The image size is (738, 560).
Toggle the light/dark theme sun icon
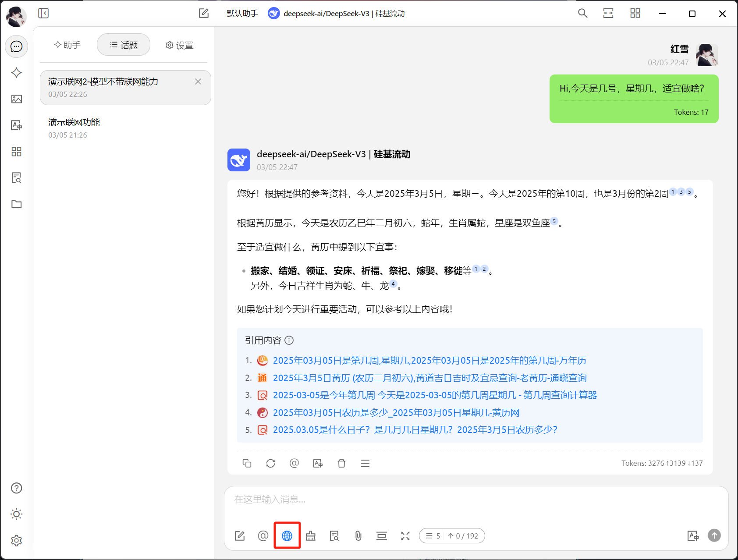pos(17,514)
